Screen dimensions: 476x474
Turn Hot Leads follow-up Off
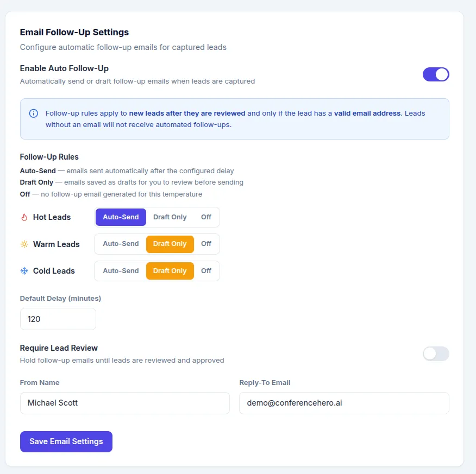coord(206,217)
